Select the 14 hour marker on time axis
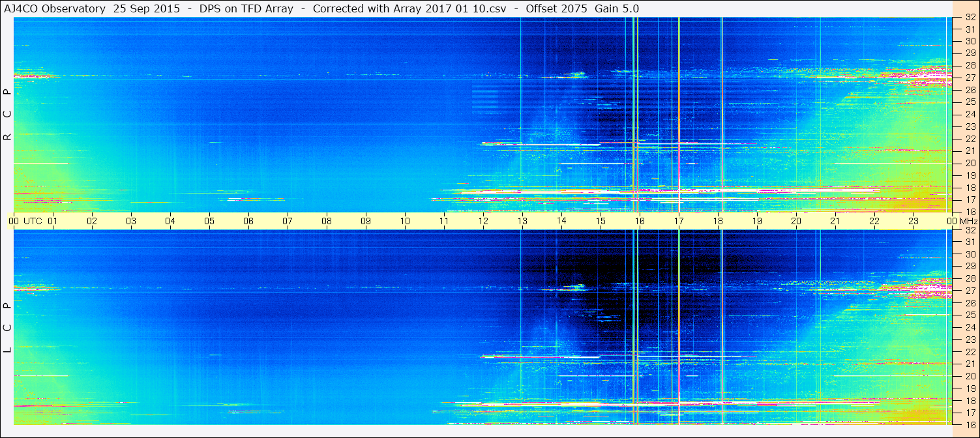This screenshot has height=438, width=980. 561,221
